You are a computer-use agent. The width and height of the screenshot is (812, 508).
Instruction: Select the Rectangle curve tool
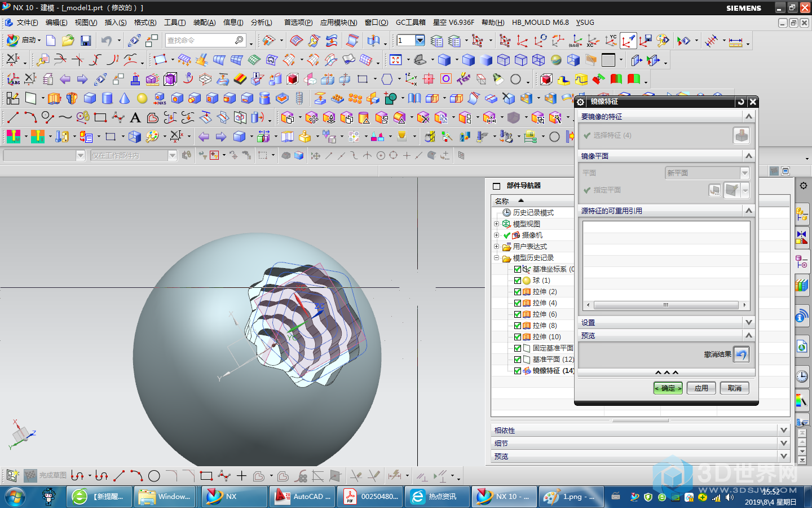(100, 117)
